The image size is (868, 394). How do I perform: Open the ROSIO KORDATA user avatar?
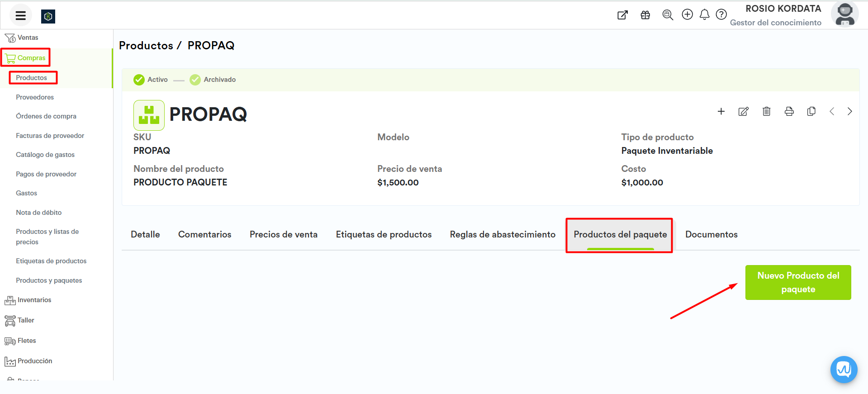click(844, 15)
